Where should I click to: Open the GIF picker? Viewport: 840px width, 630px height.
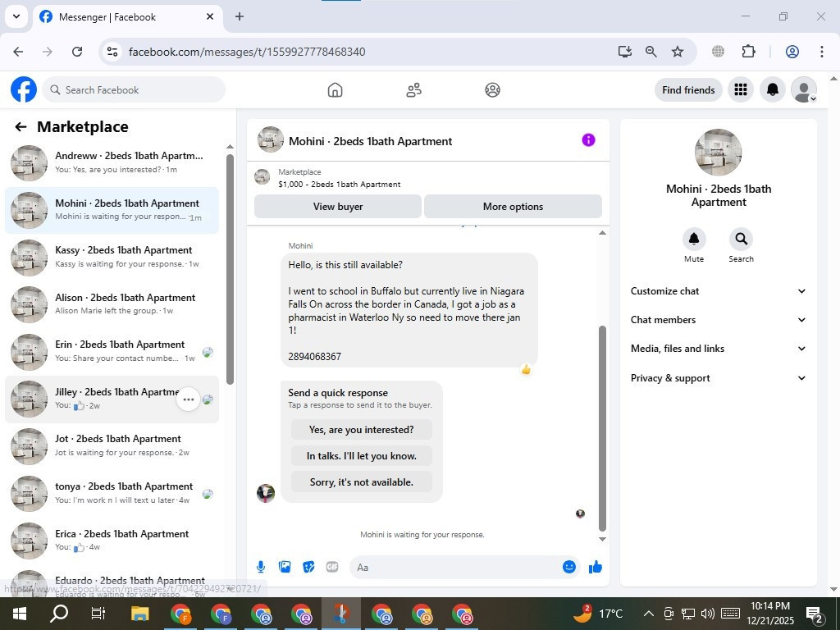tap(332, 567)
